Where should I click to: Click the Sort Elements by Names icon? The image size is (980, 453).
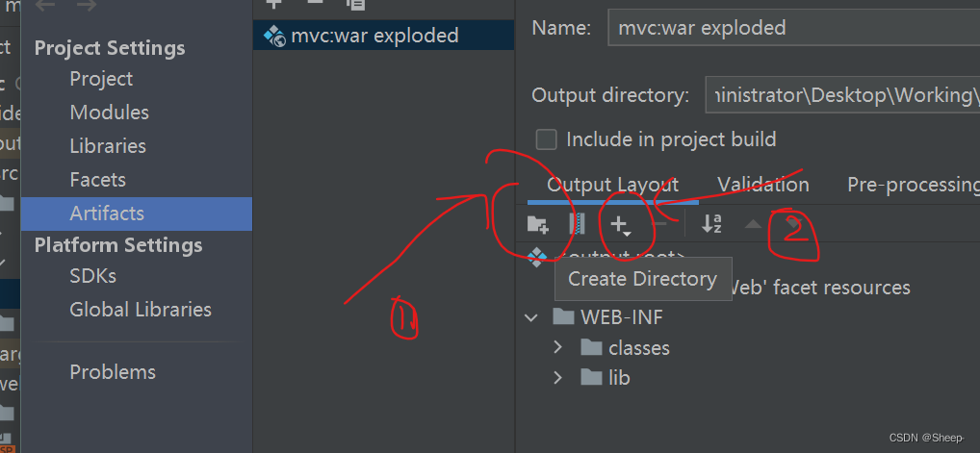[711, 224]
